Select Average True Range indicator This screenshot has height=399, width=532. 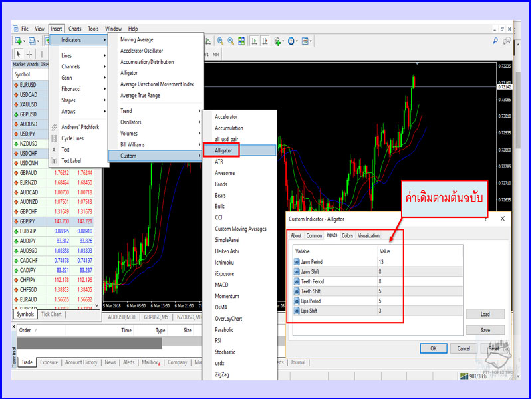(x=156, y=96)
